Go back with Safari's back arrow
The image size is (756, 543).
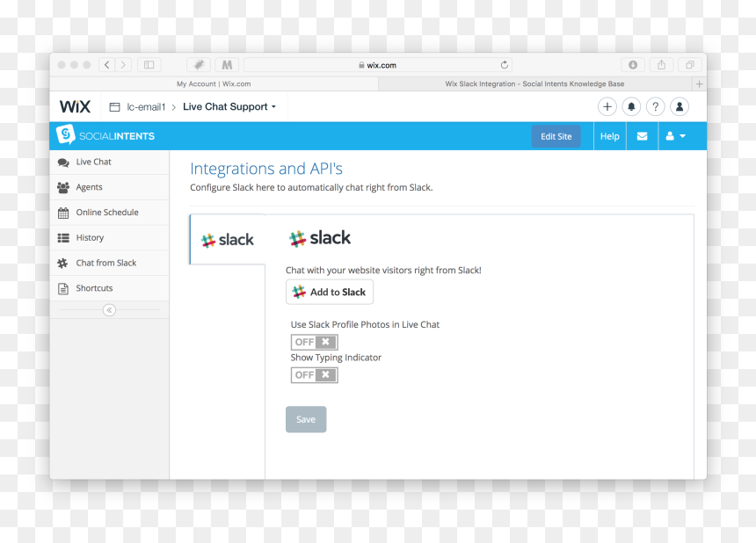107,64
